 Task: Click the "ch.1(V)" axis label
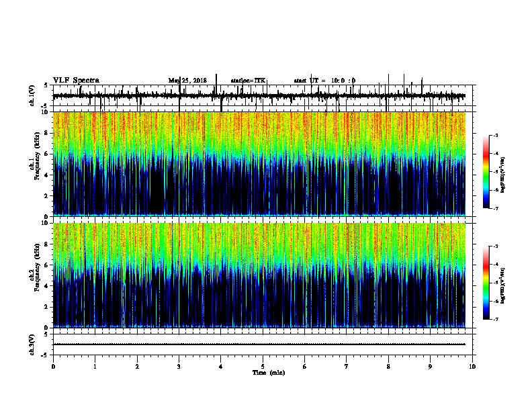coord(32,96)
